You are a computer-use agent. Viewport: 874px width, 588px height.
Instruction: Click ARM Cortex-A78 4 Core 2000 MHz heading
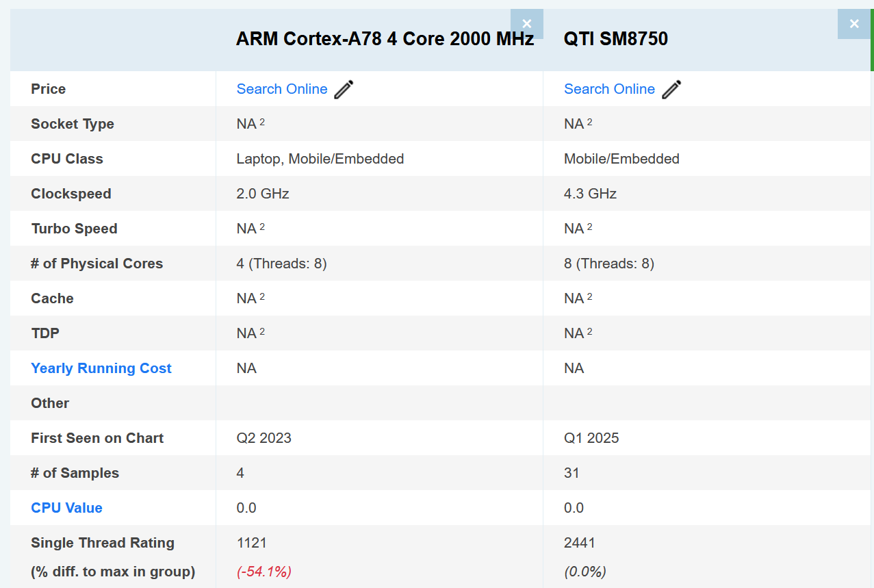tap(385, 38)
